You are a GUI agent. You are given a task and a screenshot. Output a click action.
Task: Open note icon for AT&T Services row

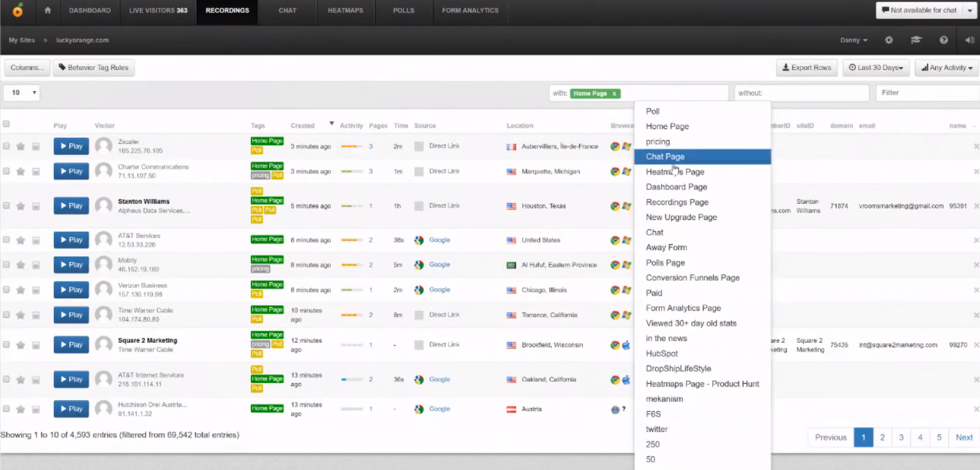click(x=36, y=240)
